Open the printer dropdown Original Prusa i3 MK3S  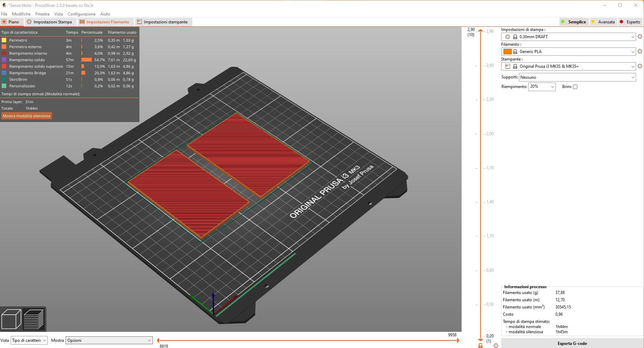point(568,66)
